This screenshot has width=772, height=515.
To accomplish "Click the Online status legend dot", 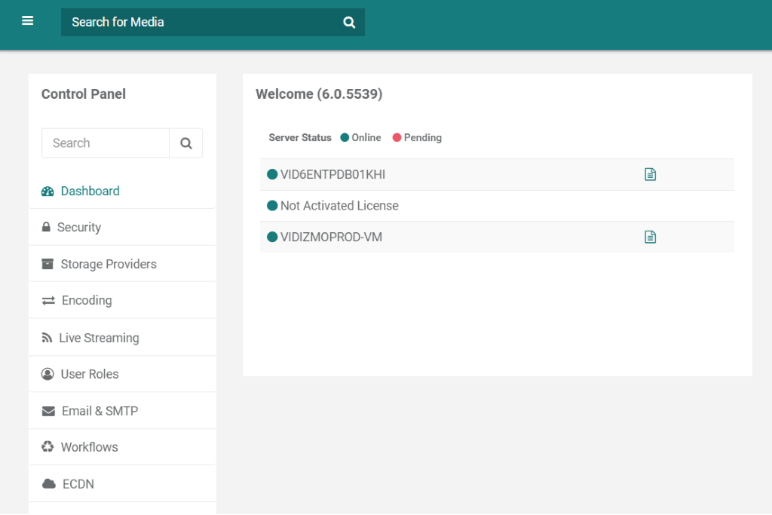I will tap(345, 138).
